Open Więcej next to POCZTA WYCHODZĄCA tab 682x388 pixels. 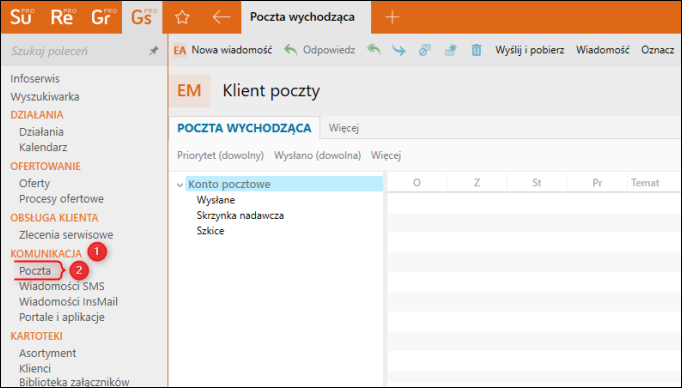click(x=344, y=128)
